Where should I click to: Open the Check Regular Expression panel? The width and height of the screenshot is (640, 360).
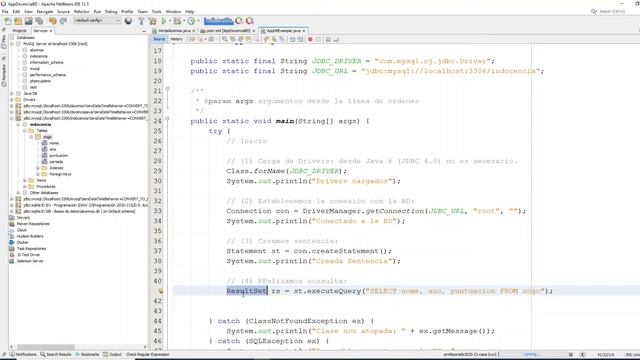147,354
